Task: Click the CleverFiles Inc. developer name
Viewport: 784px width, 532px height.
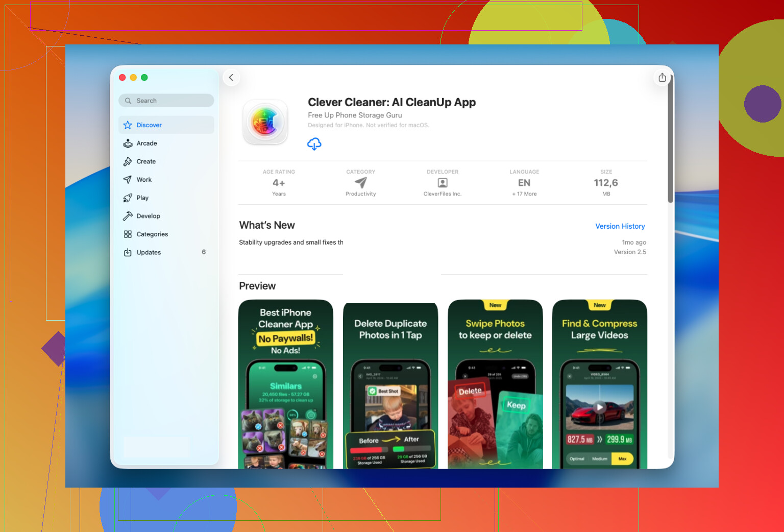Action: [443, 194]
